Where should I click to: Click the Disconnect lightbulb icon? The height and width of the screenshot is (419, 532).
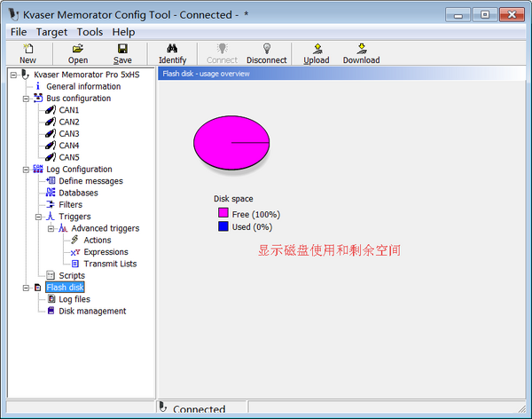click(267, 49)
